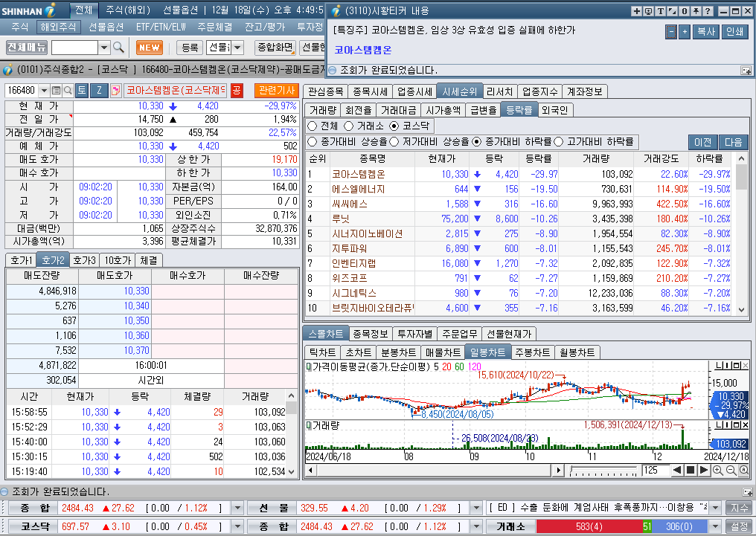Viewport: 756px width, 536px height.
Task: Click the magnifier search icon beside menu input
Action: point(118,47)
